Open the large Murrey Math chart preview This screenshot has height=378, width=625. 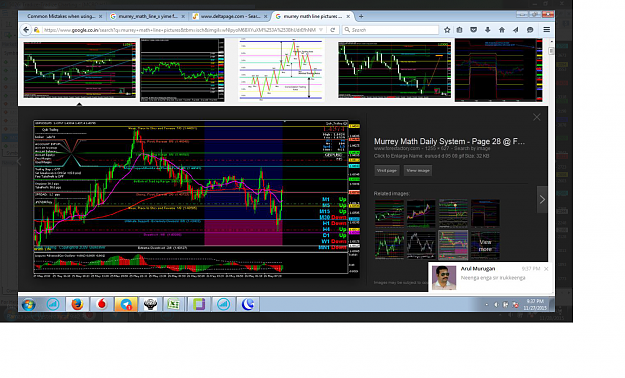tap(197, 199)
